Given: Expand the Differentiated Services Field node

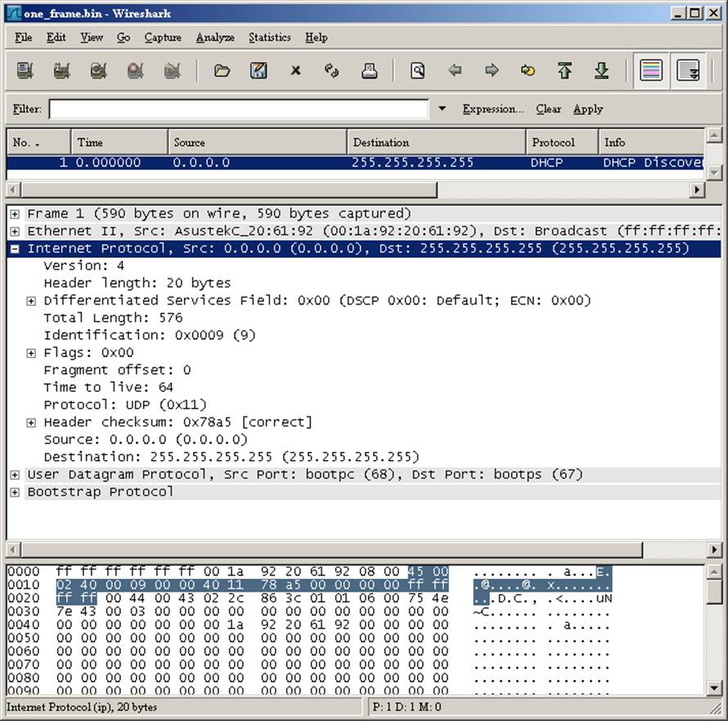Looking at the screenshot, I should click(x=31, y=301).
